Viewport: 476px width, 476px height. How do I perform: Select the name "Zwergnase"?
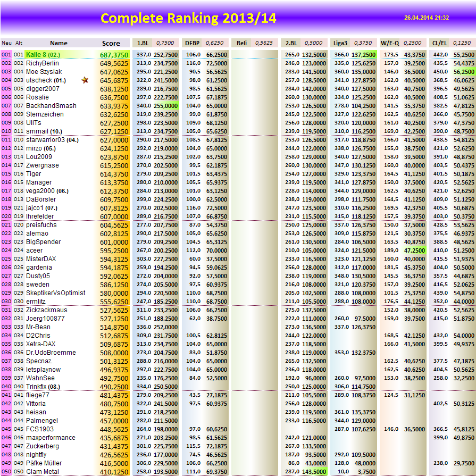coord(43,165)
